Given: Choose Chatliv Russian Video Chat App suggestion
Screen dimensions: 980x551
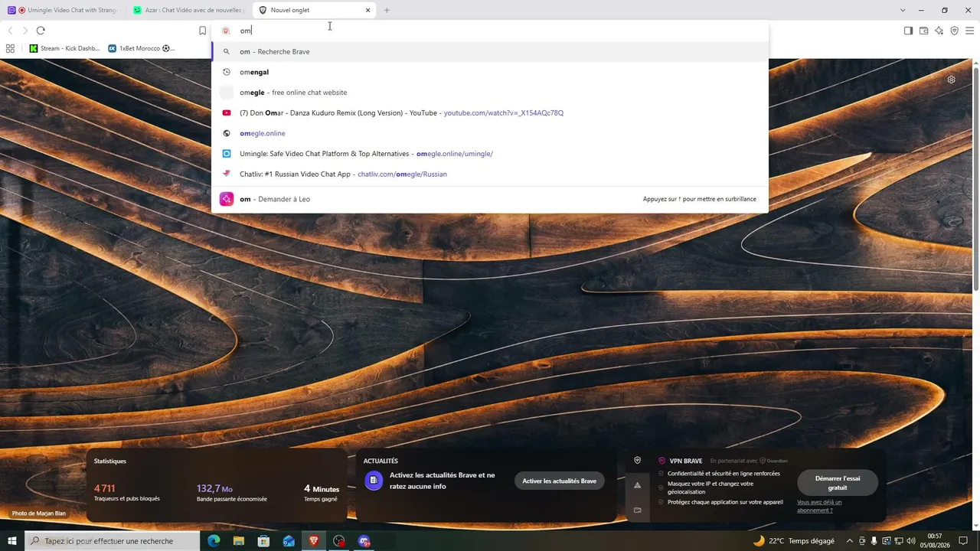Looking at the screenshot, I should point(490,174).
